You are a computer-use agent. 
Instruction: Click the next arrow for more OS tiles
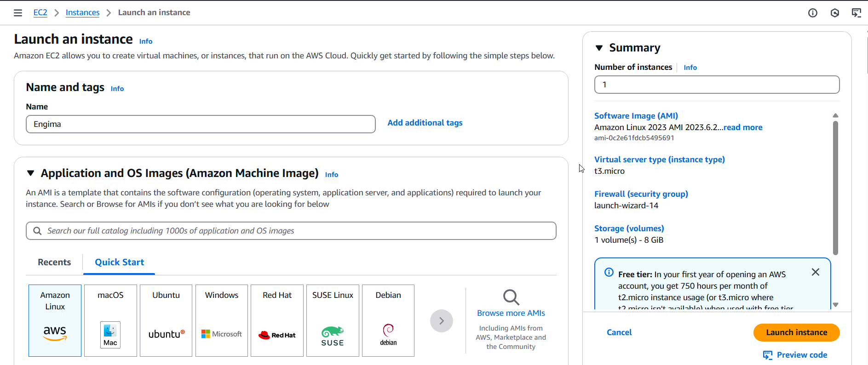coord(442,321)
